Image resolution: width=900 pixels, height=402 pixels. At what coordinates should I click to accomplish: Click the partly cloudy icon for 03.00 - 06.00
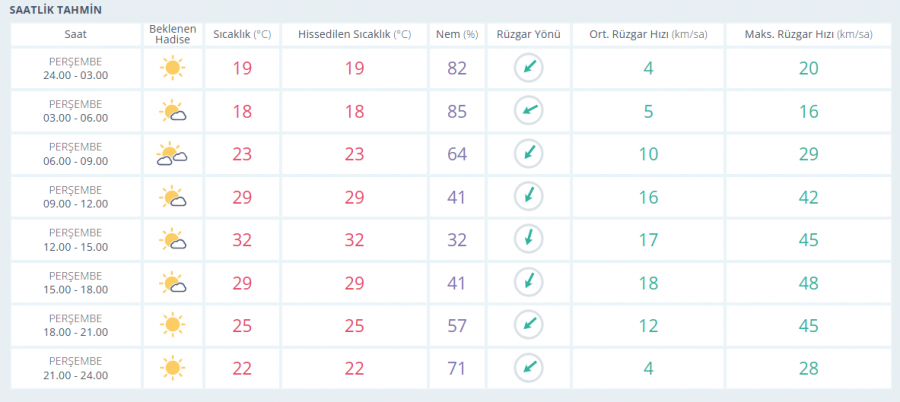[x=172, y=111]
